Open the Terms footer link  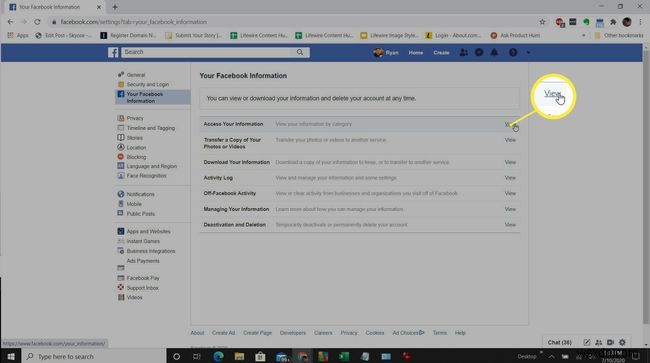[439, 333]
